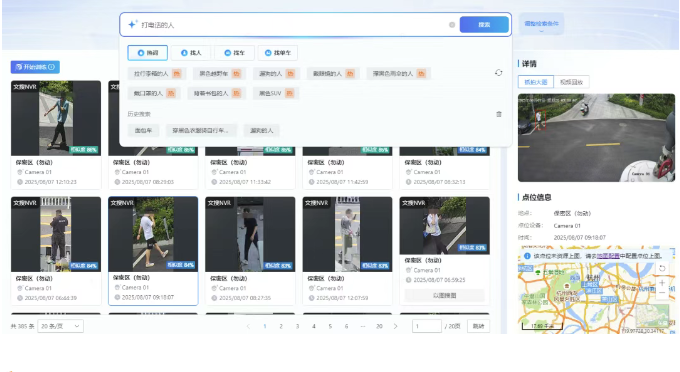
Task: Choose the 黑色越野车 suggestion tag
Action: click(x=219, y=74)
